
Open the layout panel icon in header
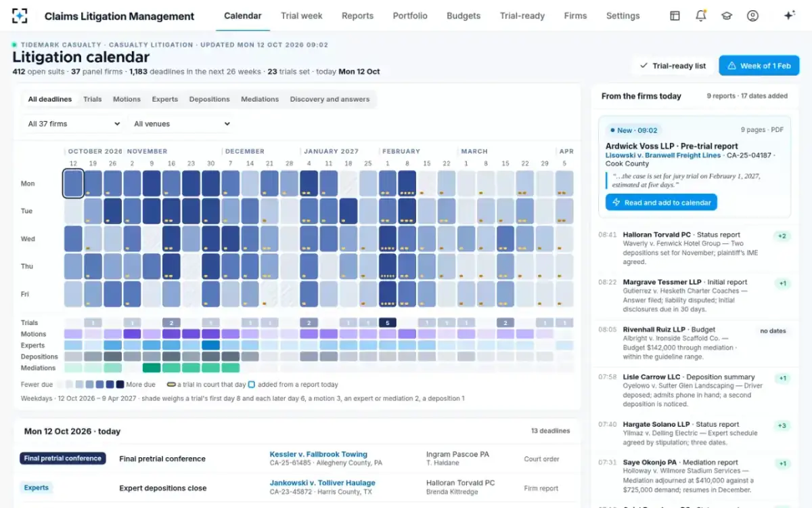point(675,16)
